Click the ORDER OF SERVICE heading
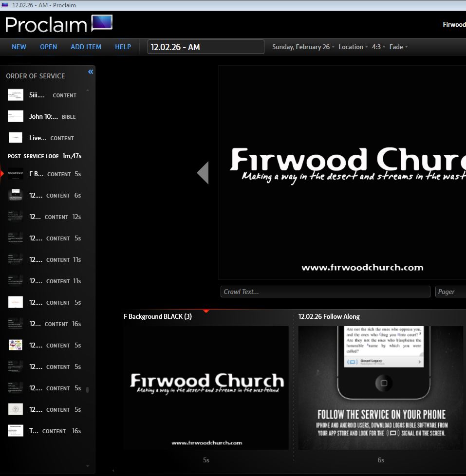466x476 pixels. (36, 76)
